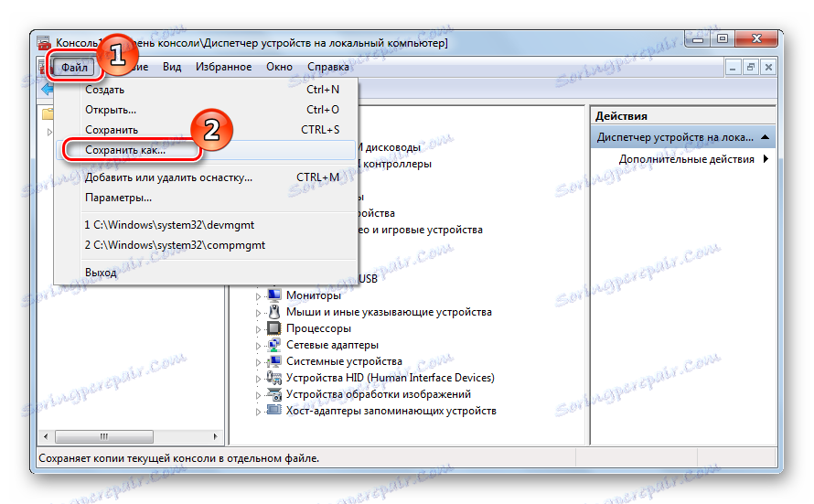The image size is (814, 504).
Task: Click the storage host adapters icon
Action: click(x=273, y=411)
